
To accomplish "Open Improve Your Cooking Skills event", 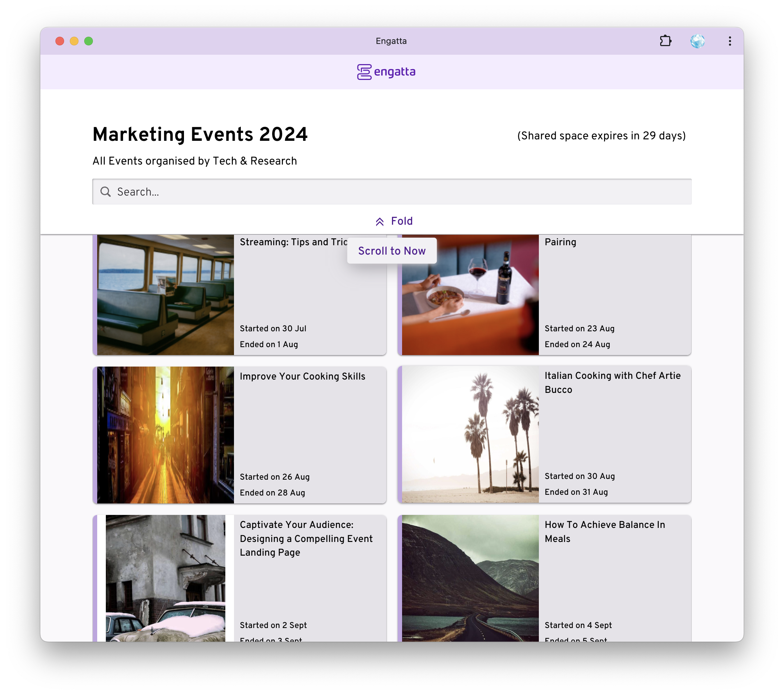I will coord(302,376).
